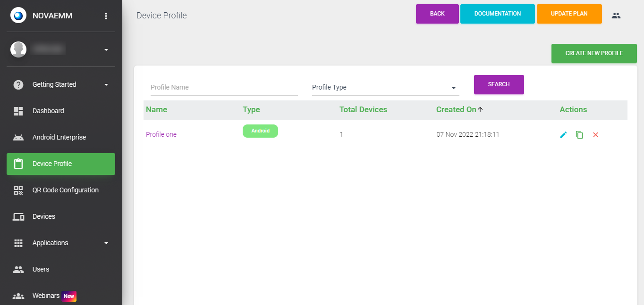The image size is (644, 305).
Task: Toggle the Created On sort arrow
Action: pos(480,109)
